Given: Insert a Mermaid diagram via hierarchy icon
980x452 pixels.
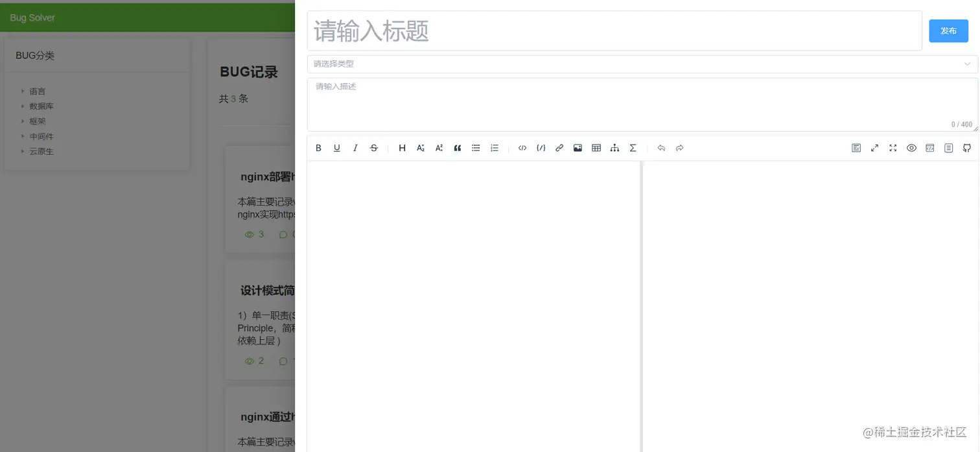Looking at the screenshot, I should [x=614, y=148].
